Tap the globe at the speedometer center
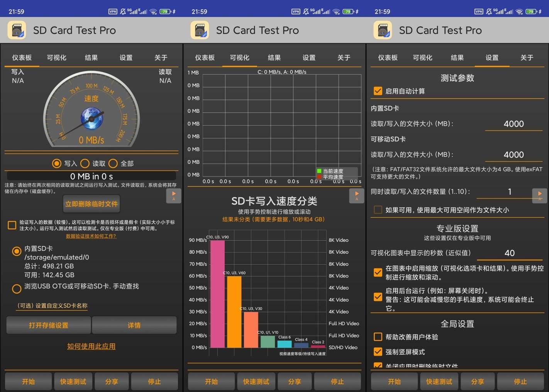Screen dimensions: 549x392 tap(91, 118)
